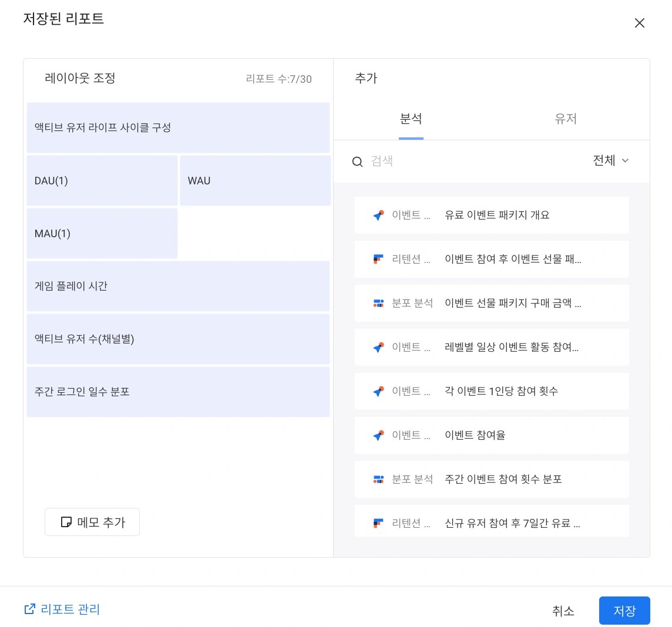Add report 이벤트 참여 후 이벤트 선물 패...
The height and width of the screenshot is (627, 672).
492,259
